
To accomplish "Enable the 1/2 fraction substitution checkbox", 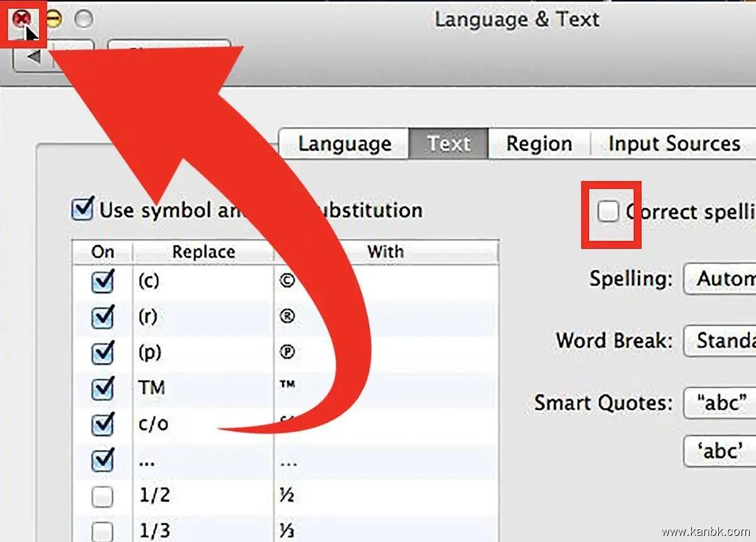I will click(102, 497).
